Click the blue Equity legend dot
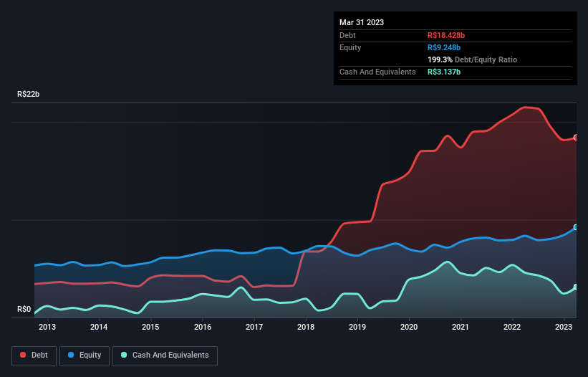This screenshot has height=377, width=588. [x=70, y=355]
